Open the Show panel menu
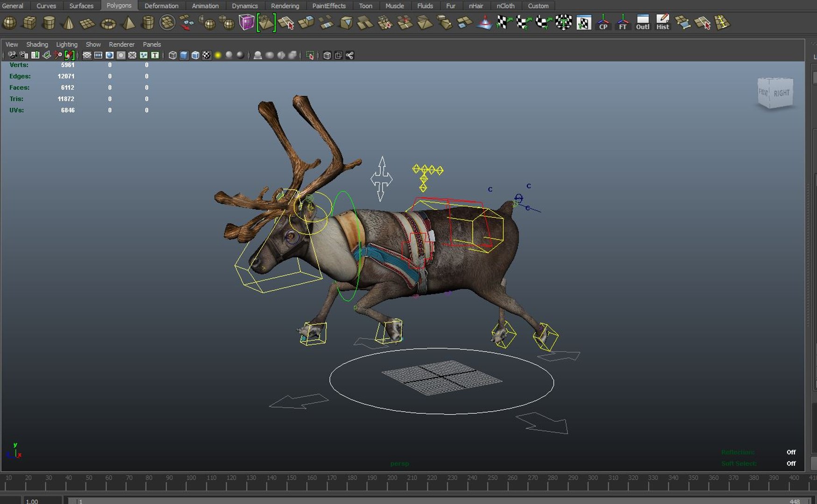The image size is (817, 504). [x=93, y=44]
